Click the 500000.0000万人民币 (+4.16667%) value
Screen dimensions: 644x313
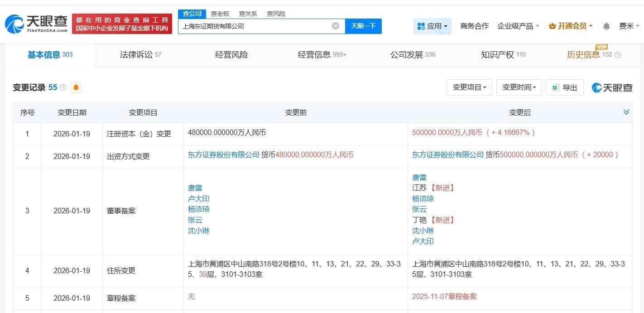(x=474, y=133)
